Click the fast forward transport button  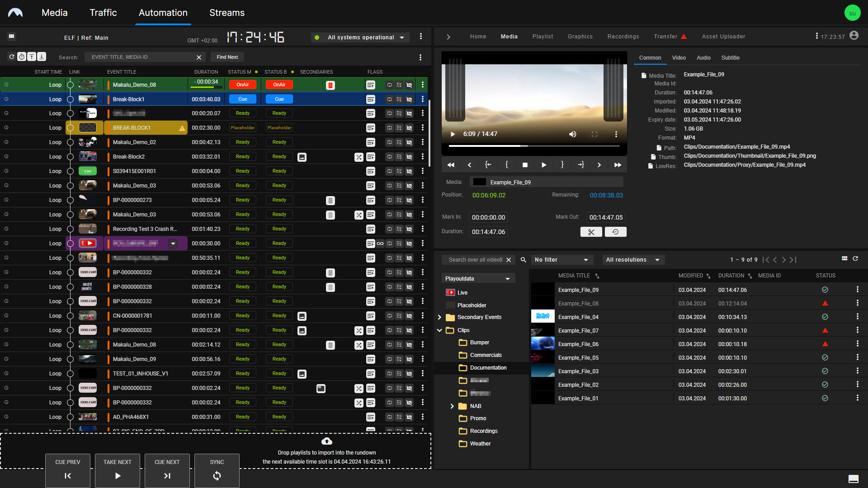point(618,165)
